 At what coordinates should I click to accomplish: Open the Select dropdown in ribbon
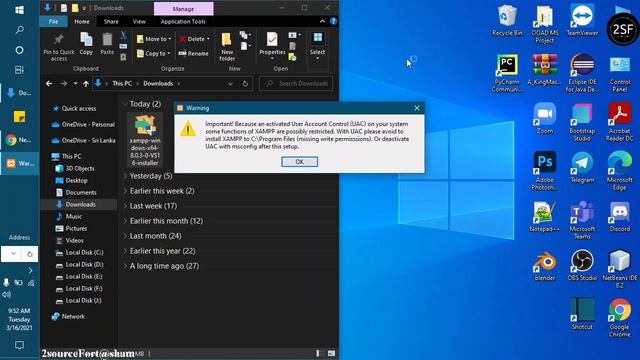(317, 46)
